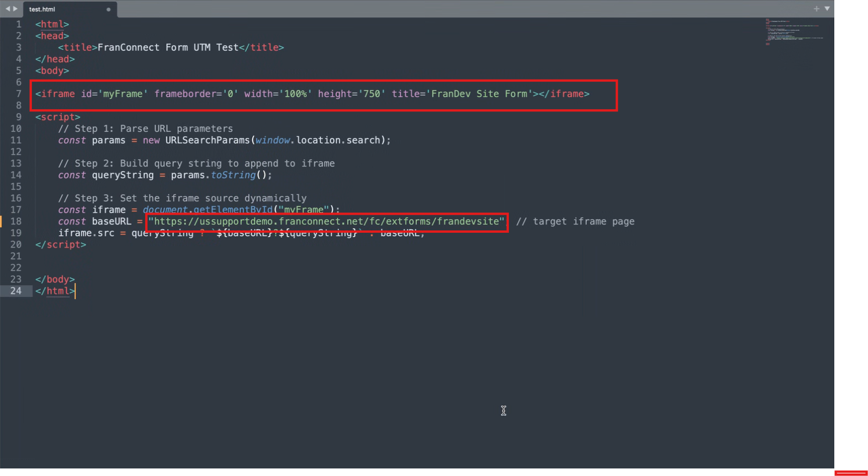Click the next tab right arrow
Screen dimensions: 868x476
pyautogui.click(x=16, y=9)
